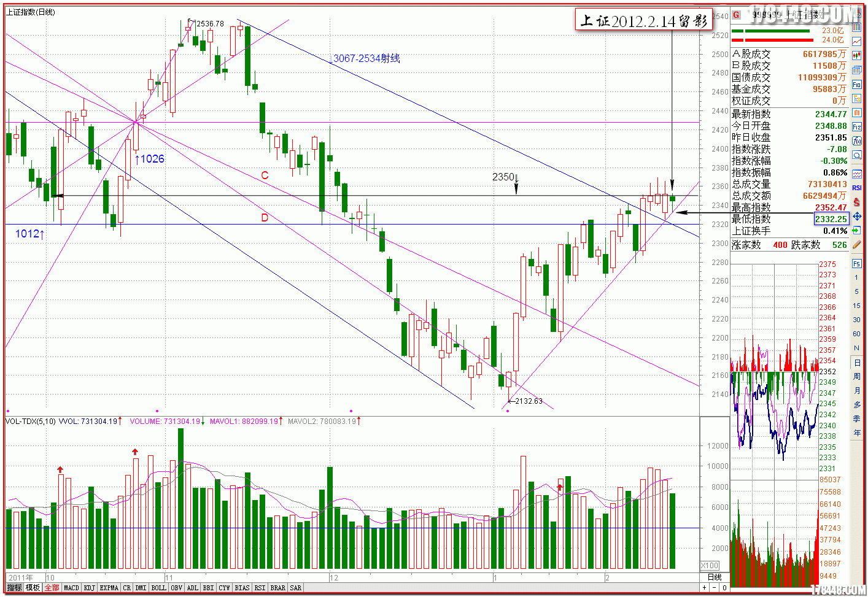Select the 季 quarterly period
The image size is (868, 597).
857,418
